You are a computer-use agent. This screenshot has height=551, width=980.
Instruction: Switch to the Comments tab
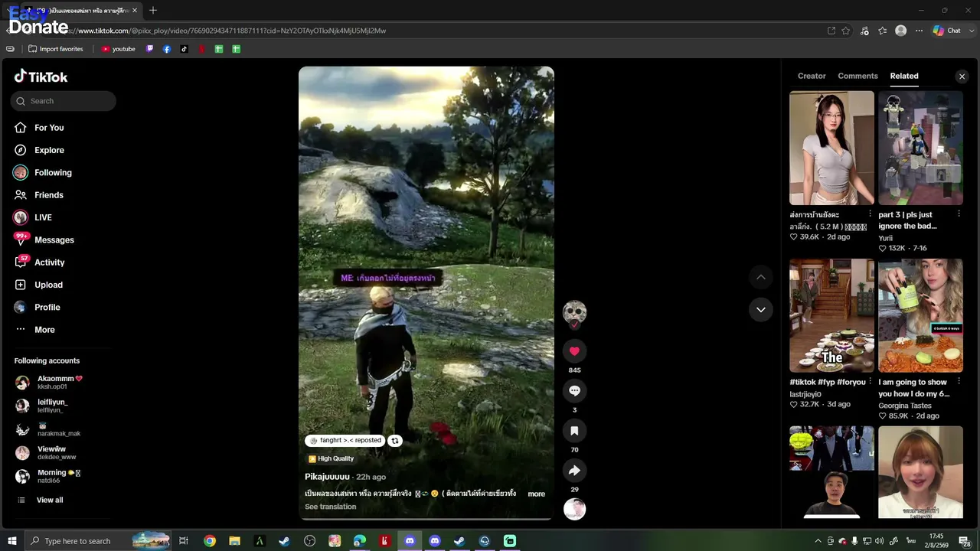pyautogui.click(x=857, y=76)
